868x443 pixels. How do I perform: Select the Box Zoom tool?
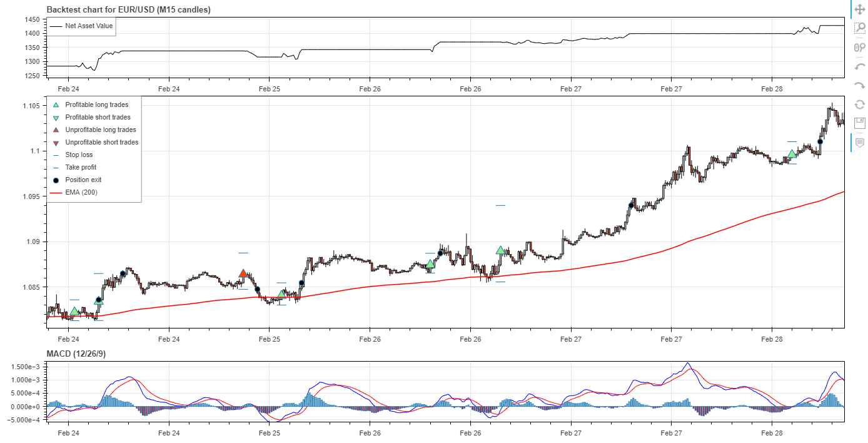[860, 29]
